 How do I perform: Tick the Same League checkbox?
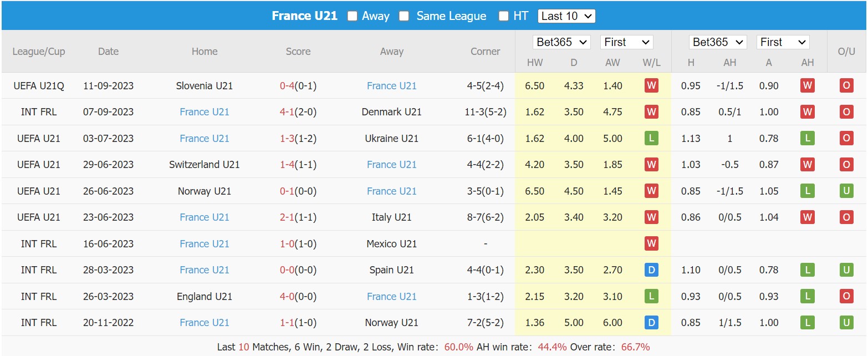[x=404, y=16]
